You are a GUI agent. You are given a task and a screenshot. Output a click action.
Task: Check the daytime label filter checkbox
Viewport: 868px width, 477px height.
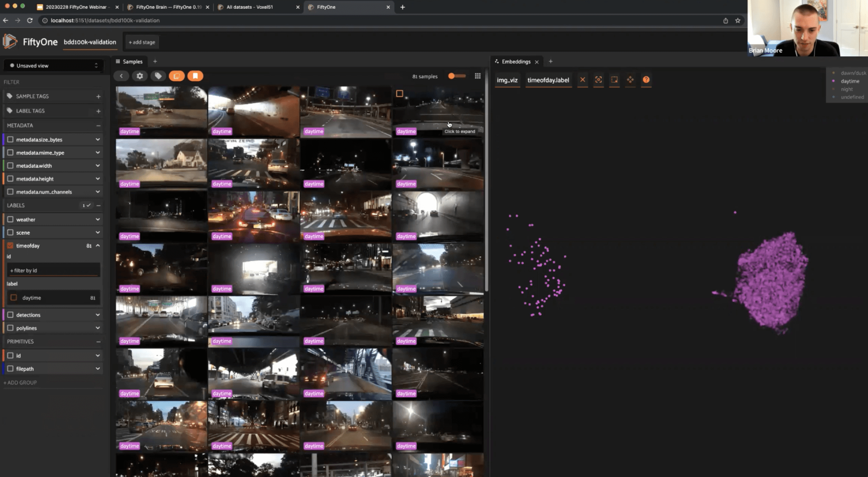pyautogui.click(x=14, y=297)
